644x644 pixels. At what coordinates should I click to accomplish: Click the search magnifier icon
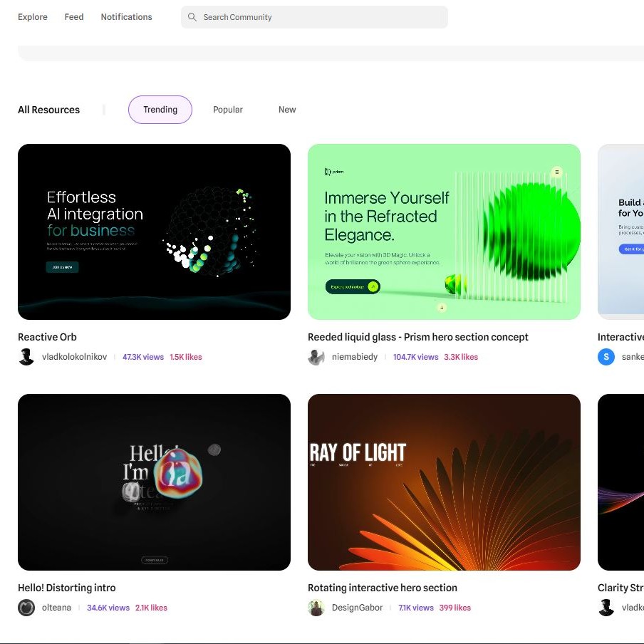[192, 17]
